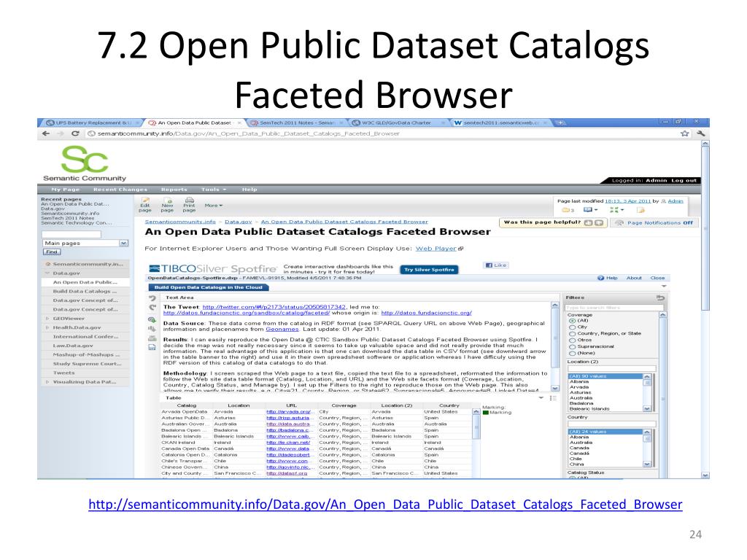Open the twitter.com status link
This screenshot has height=560, width=747.
274,307
